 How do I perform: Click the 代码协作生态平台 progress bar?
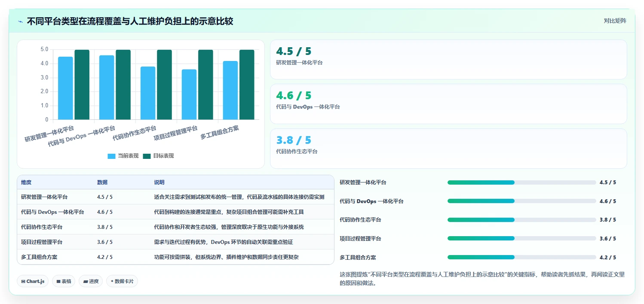click(x=521, y=220)
